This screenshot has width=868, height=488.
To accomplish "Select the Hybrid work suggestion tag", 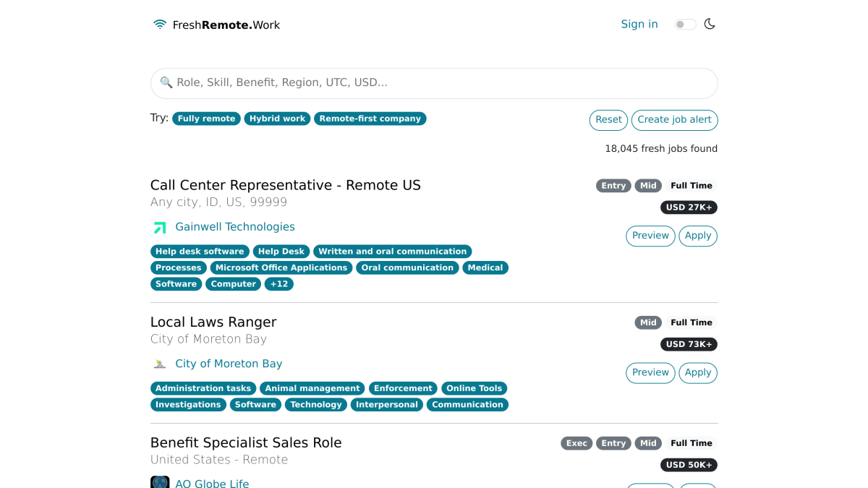I will click(277, 119).
